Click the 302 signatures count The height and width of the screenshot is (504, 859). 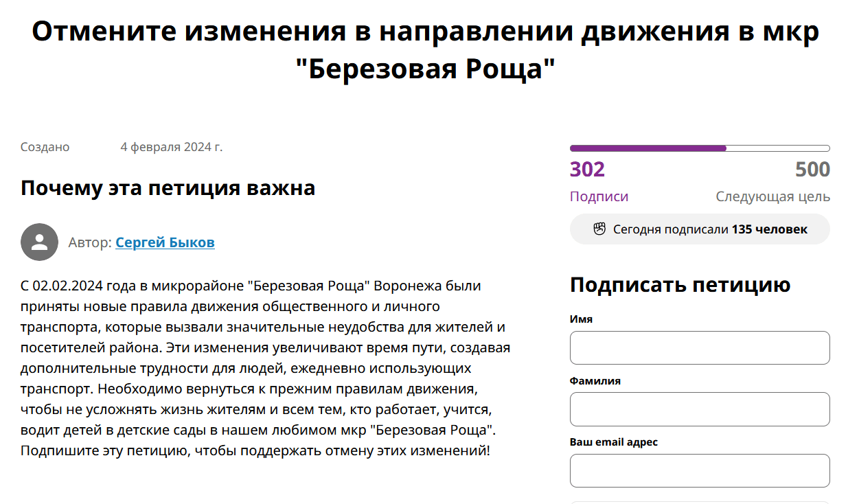coord(587,170)
